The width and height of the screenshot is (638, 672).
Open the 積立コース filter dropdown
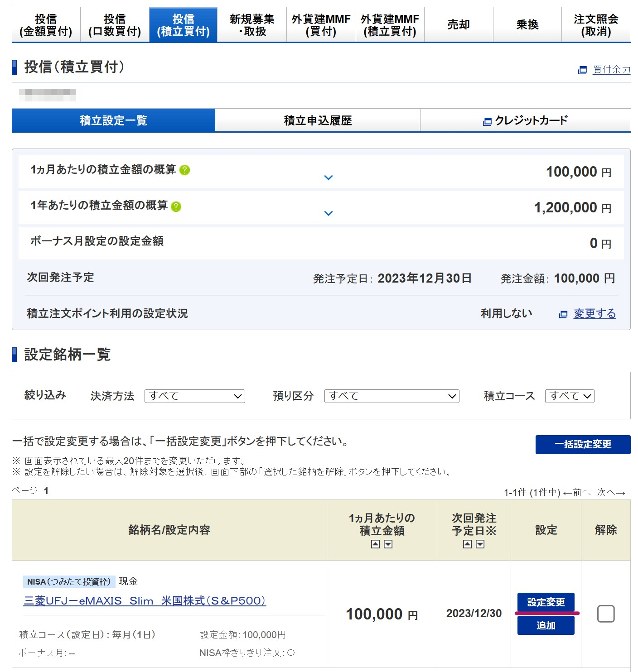coord(570,396)
